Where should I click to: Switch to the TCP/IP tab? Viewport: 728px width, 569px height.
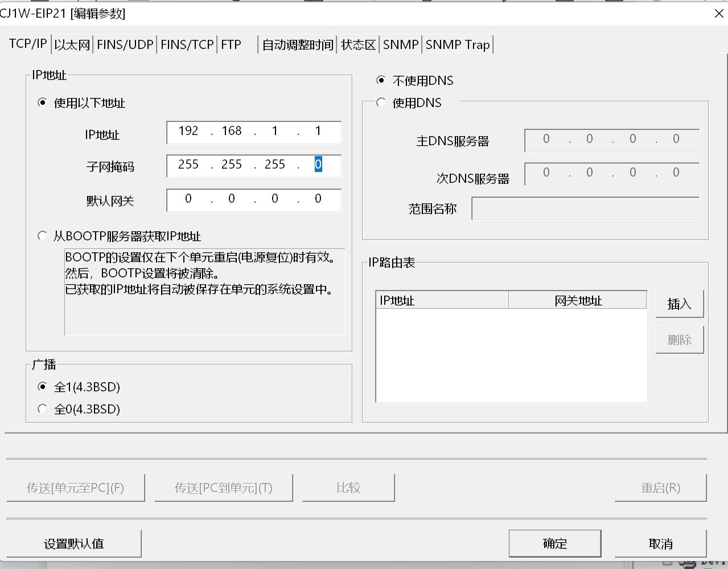[28, 44]
